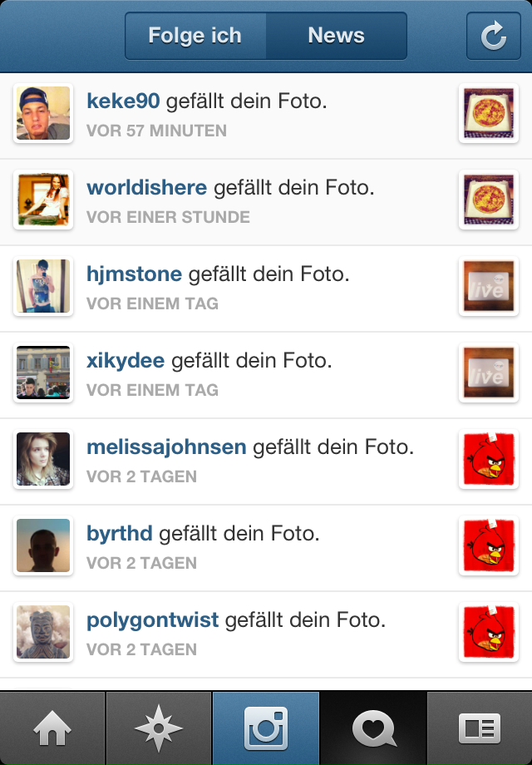Open worldishere username link

pos(147,187)
